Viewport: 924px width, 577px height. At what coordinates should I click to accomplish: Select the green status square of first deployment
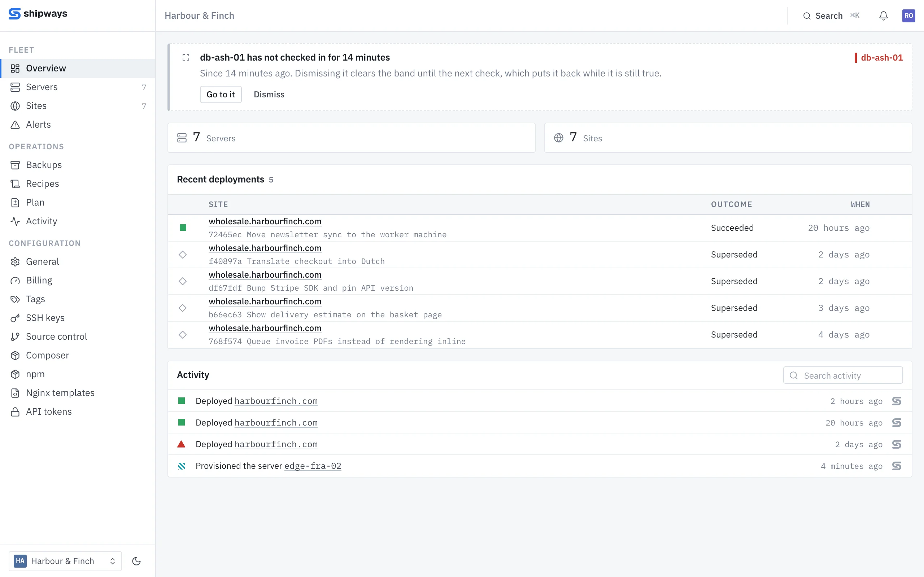(183, 228)
